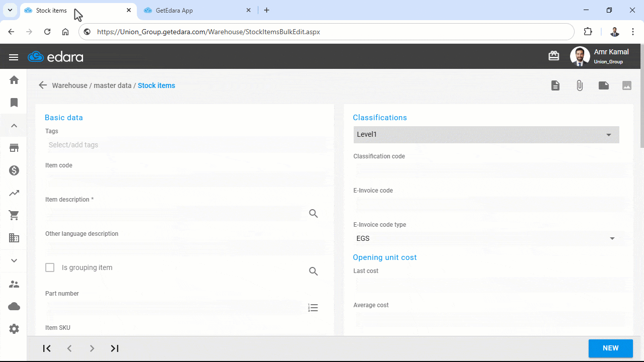Click the NEW button
644x362 pixels.
point(611,348)
